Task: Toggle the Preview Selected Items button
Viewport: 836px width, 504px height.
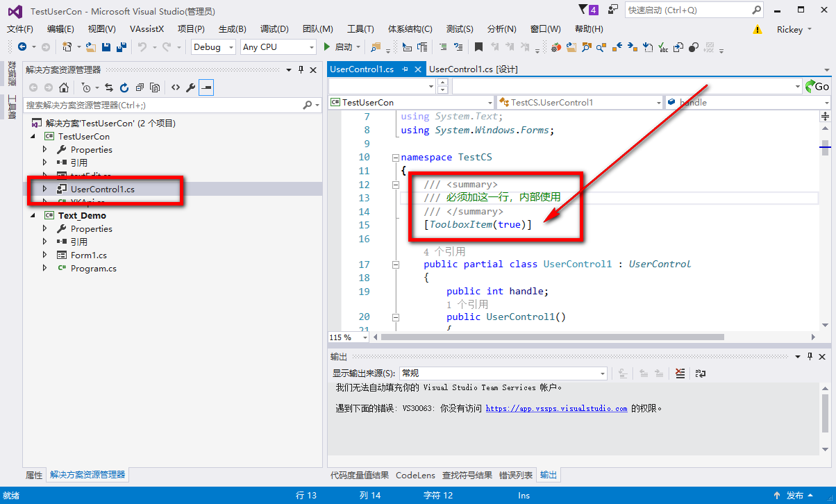Action: click(206, 87)
